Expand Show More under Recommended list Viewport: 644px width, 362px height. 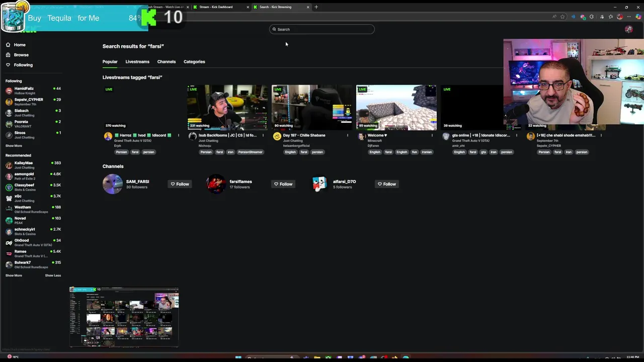14,276
